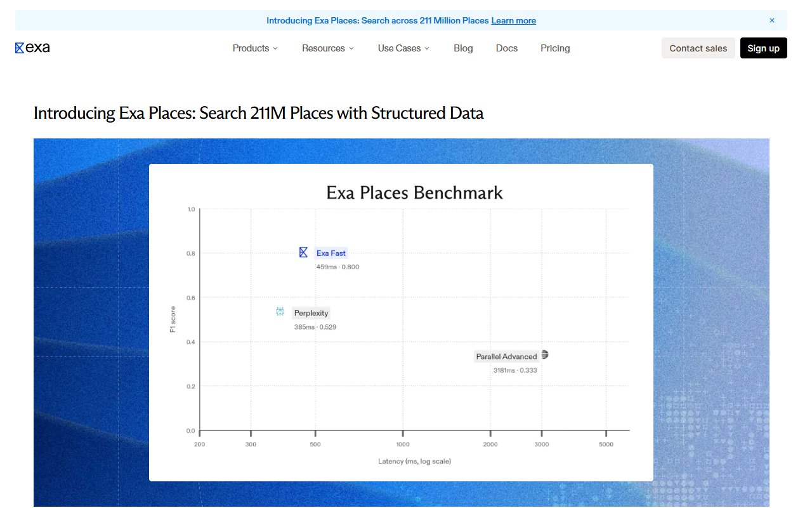Open the Docs page
Viewport: 812px width, 508px height.
tap(507, 48)
